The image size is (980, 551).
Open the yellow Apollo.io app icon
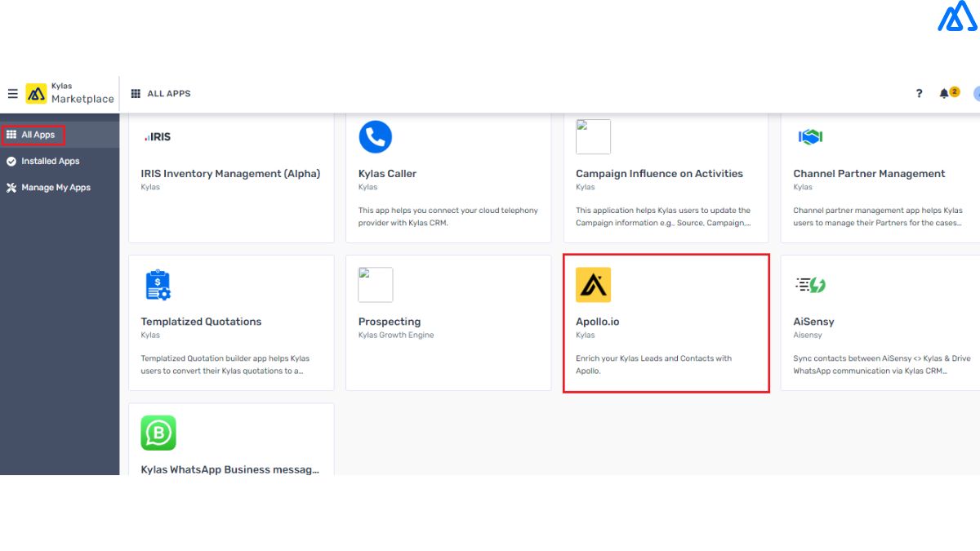coord(593,284)
